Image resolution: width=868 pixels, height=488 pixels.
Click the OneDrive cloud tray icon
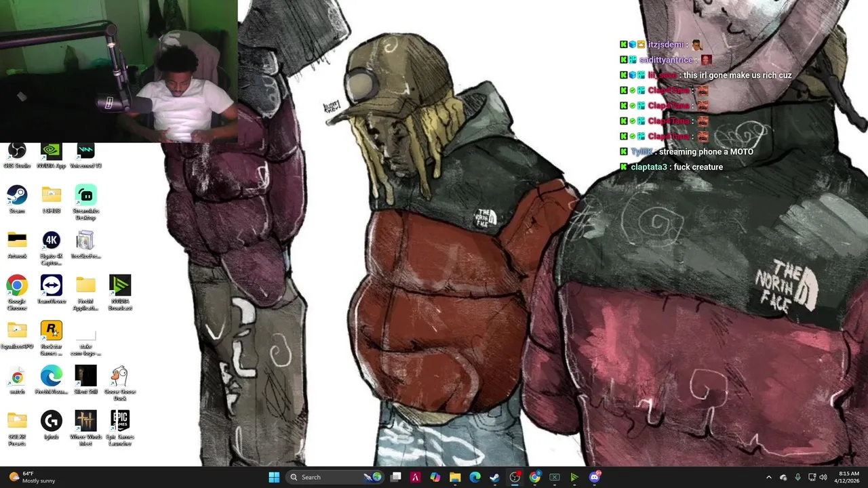pos(783,477)
